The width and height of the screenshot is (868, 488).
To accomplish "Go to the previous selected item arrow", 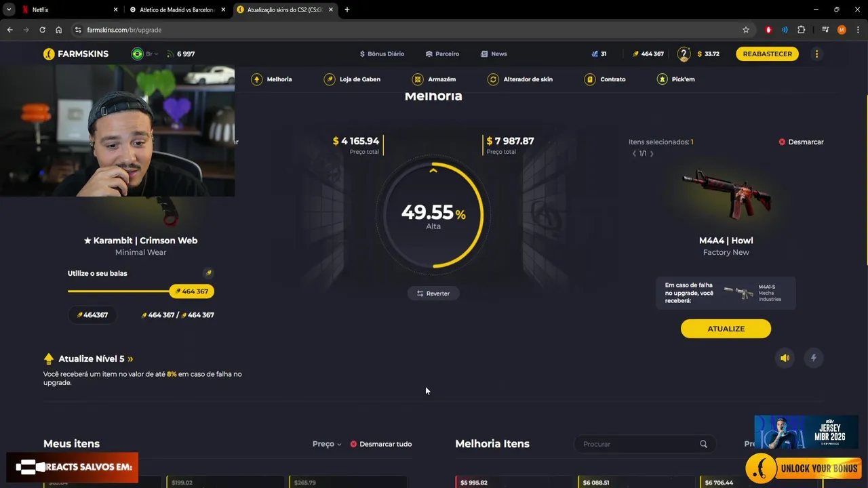I will [634, 154].
